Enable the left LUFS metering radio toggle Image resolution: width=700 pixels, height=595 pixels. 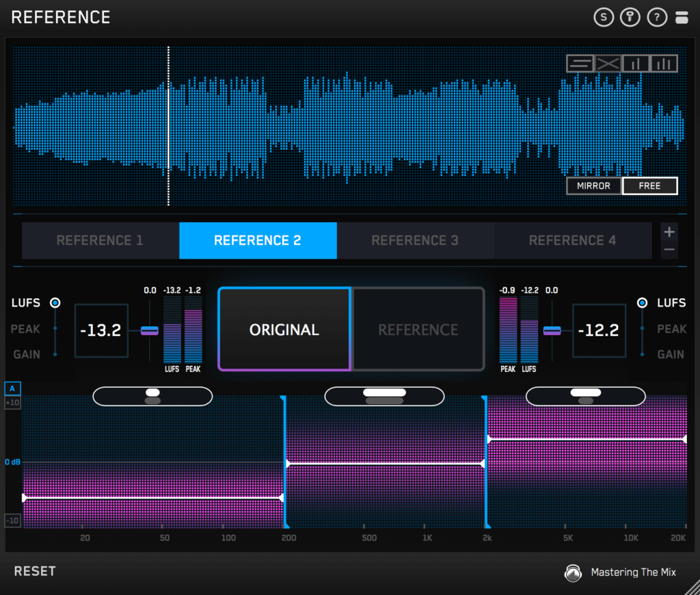[55, 302]
